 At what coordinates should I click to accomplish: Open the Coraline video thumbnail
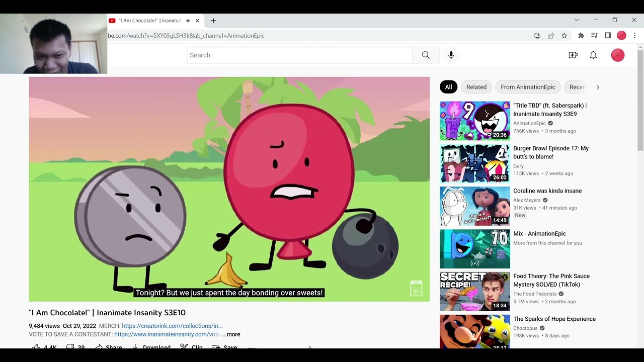[x=474, y=206]
